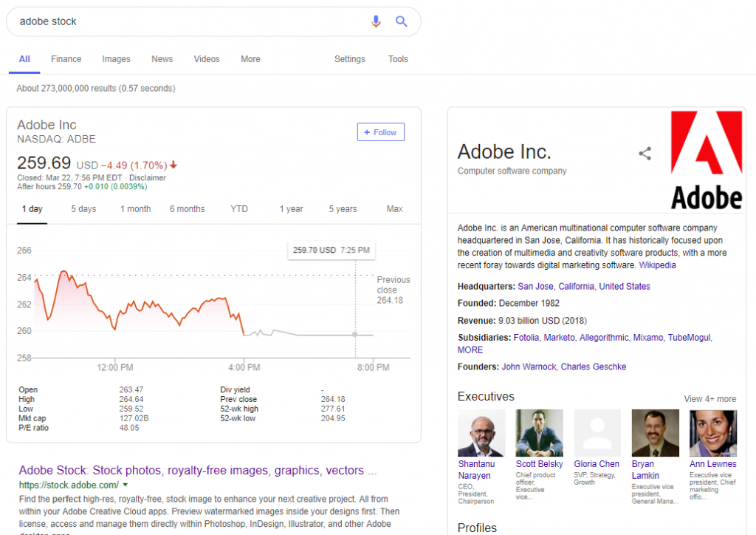Open Scott Belsky's executive photo
This screenshot has height=535, width=756.
[539, 433]
